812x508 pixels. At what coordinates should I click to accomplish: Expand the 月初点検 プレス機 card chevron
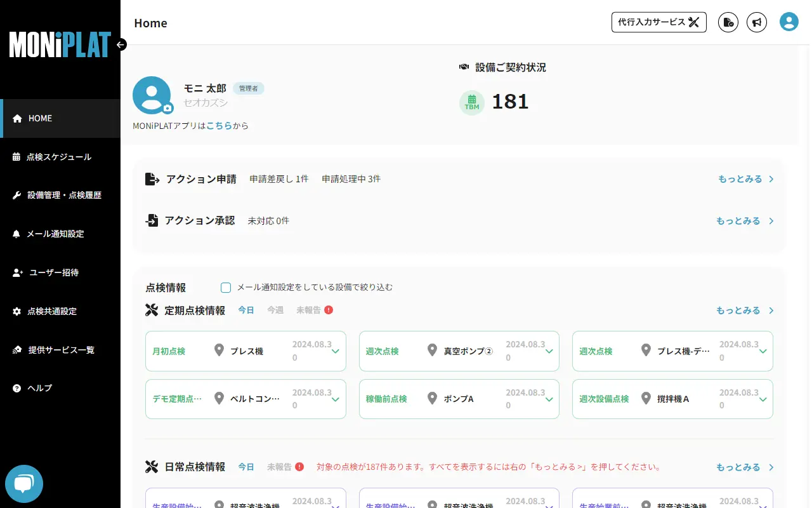(x=336, y=351)
